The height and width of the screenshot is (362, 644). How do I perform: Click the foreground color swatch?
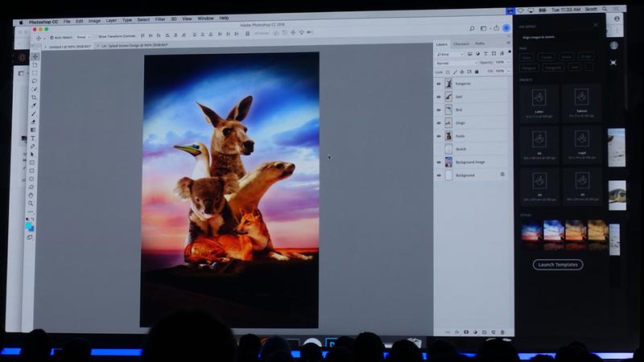pyautogui.click(x=29, y=225)
